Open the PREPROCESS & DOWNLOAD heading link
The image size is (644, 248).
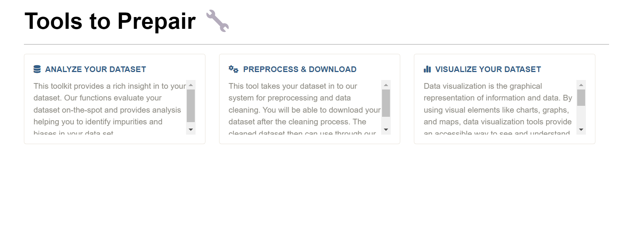300,69
